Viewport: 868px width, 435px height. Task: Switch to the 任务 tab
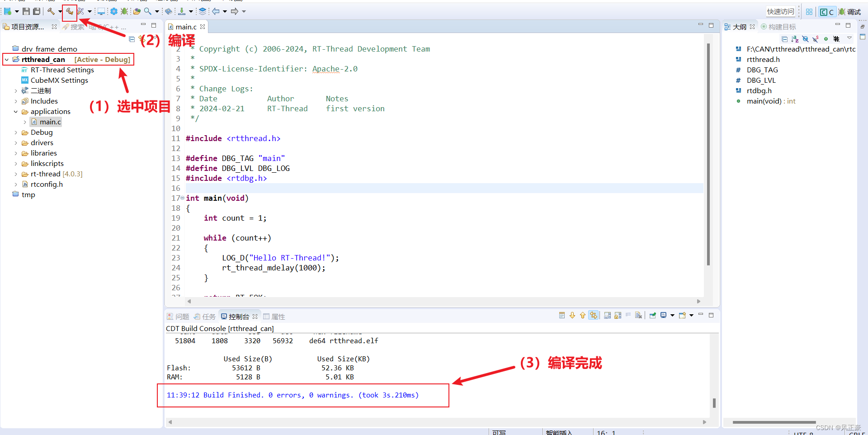pos(205,317)
